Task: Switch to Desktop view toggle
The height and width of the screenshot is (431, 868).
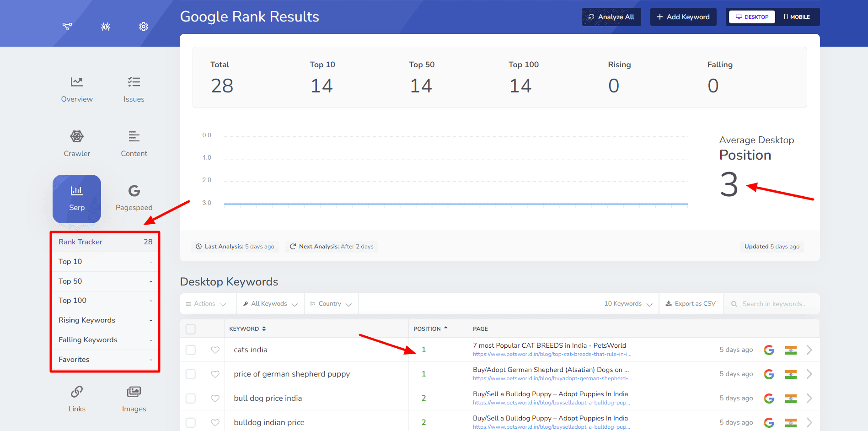Action: click(752, 17)
